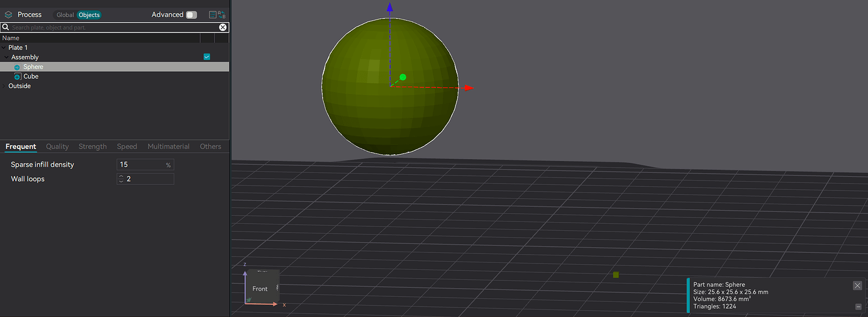Select the Objects settings mode

89,14
